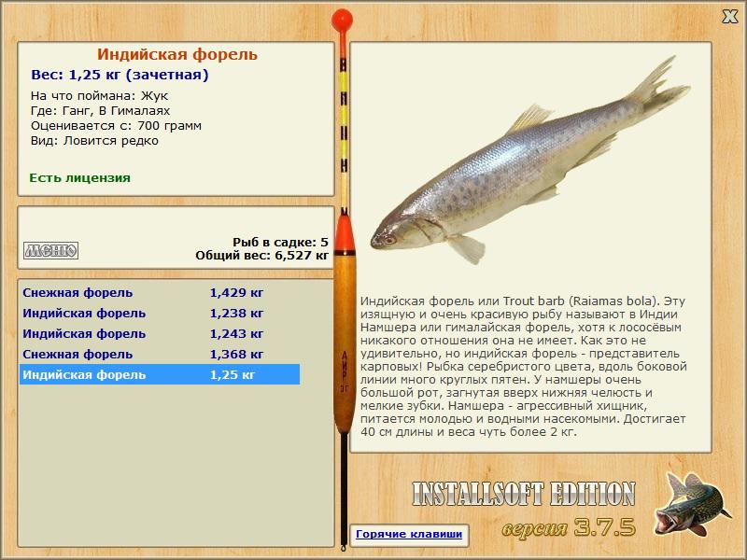Click the pike logo icon
The width and height of the screenshot is (747, 560).
tap(693, 504)
